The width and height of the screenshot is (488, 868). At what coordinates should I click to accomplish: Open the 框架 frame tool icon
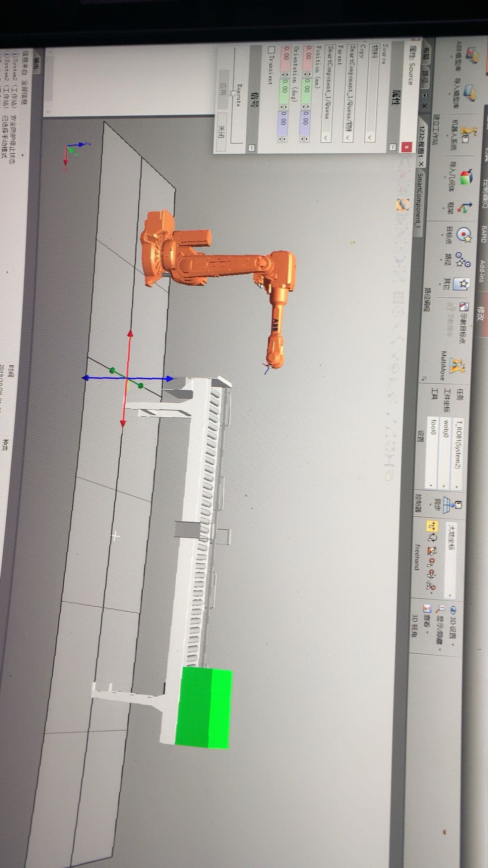[465, 208]
